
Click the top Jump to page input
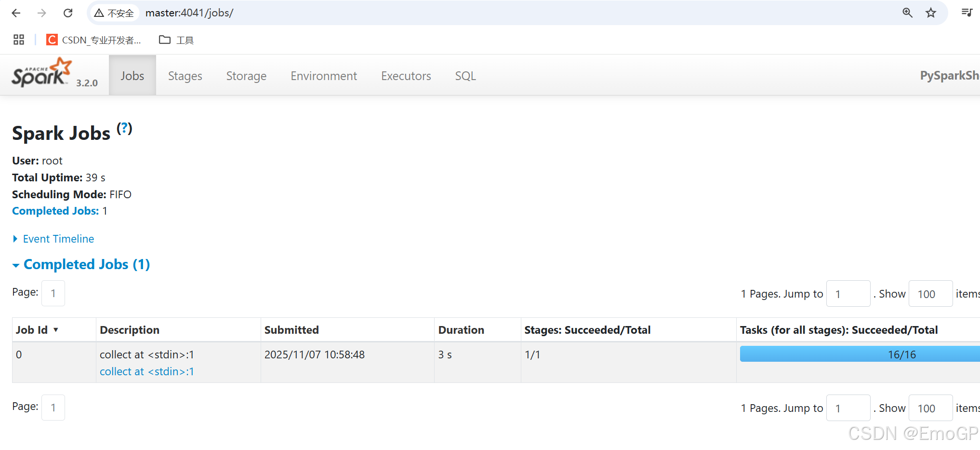(848, 294)
